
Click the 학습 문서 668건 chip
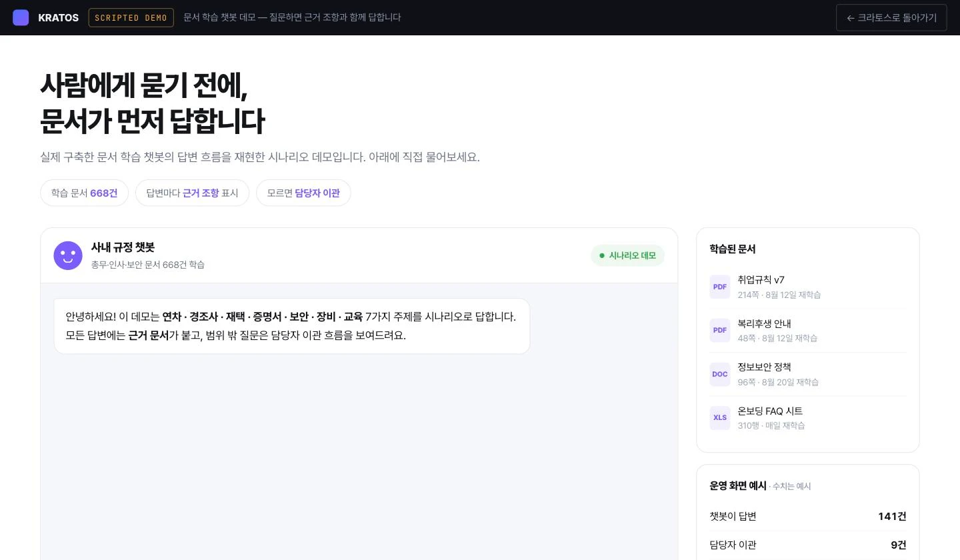pyautogui.click(x=84, y=193)
